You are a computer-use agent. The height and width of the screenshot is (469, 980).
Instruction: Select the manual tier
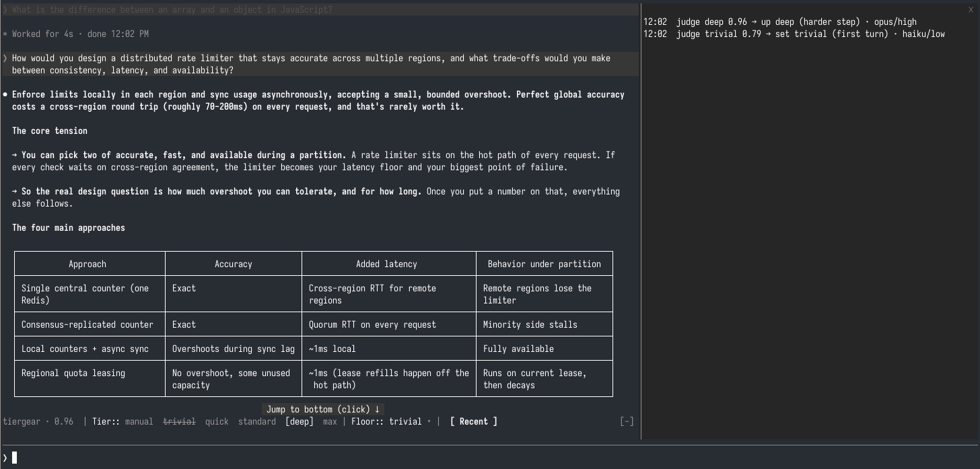[139, 421]
